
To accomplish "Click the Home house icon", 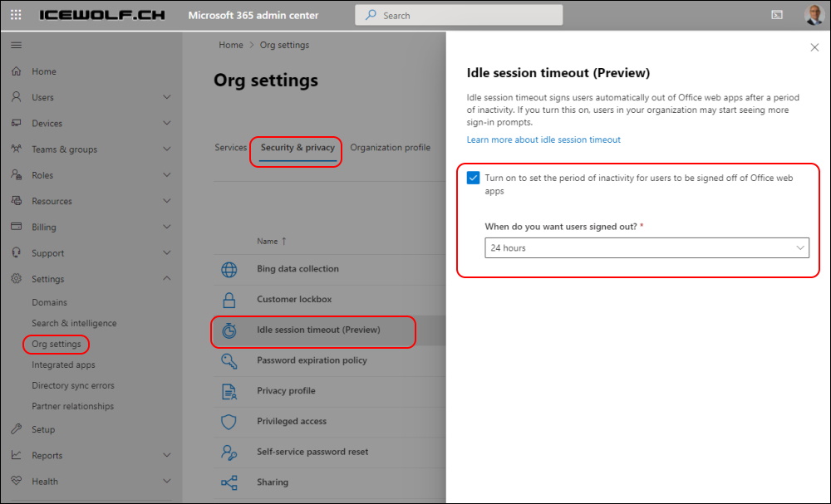I will click(x=17, y=71).
